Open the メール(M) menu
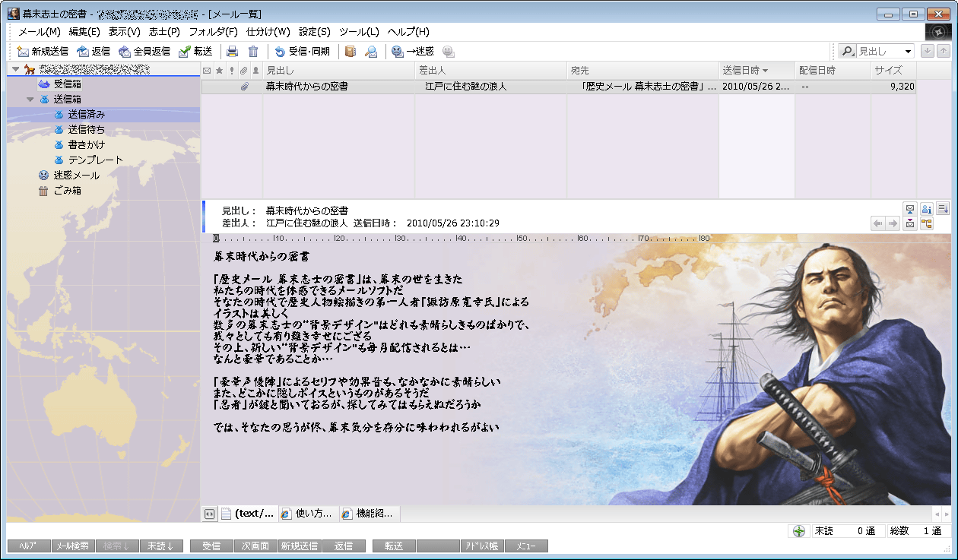The height and width of the screenshot is (560, 958). pos(39,32)
